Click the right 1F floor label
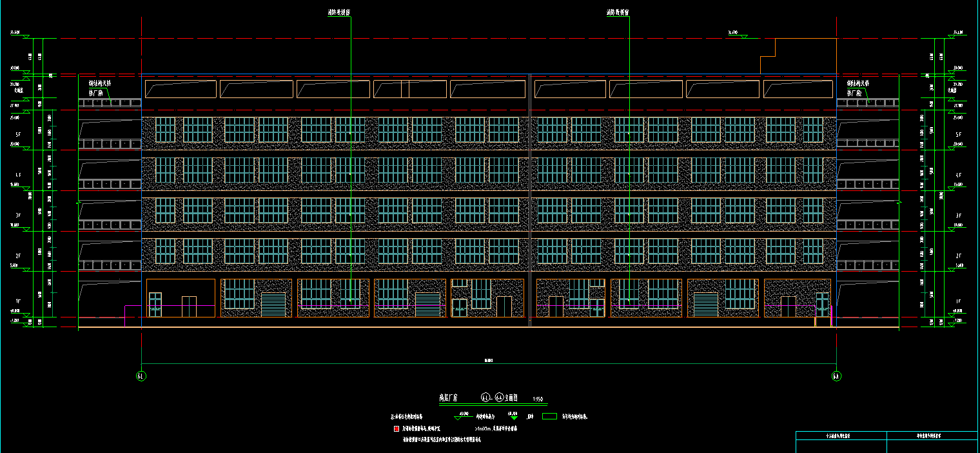 click(958, 301)
